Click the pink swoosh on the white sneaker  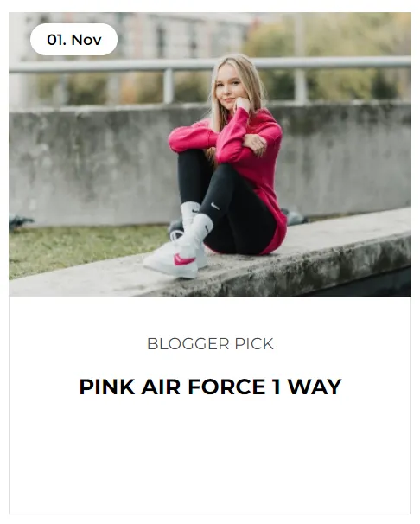click(x=183, y=259)
